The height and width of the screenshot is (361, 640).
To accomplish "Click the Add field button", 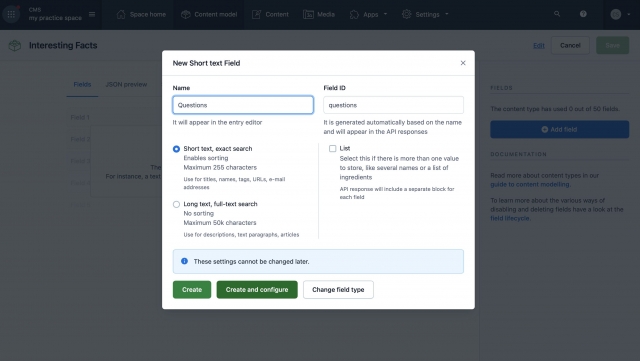I will [560, 129].
